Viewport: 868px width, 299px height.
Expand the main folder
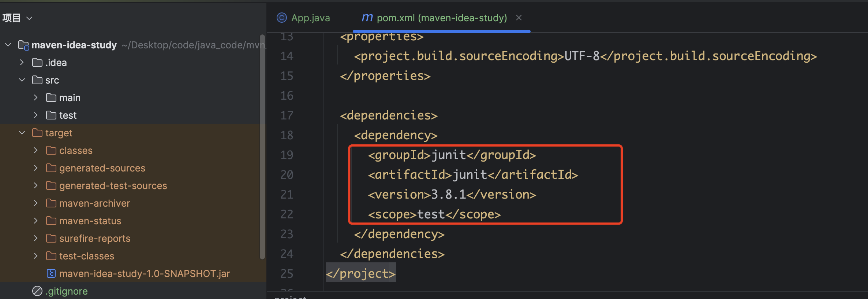[35, 98]
